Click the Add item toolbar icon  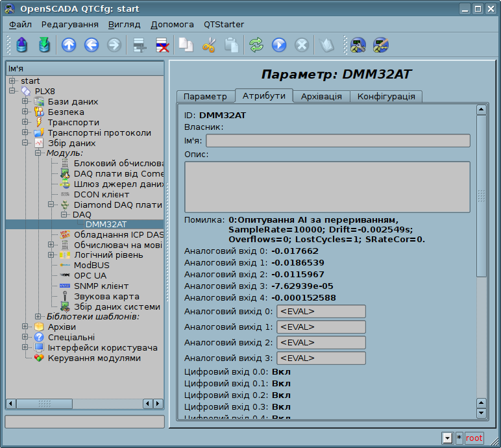pos(139,45)
